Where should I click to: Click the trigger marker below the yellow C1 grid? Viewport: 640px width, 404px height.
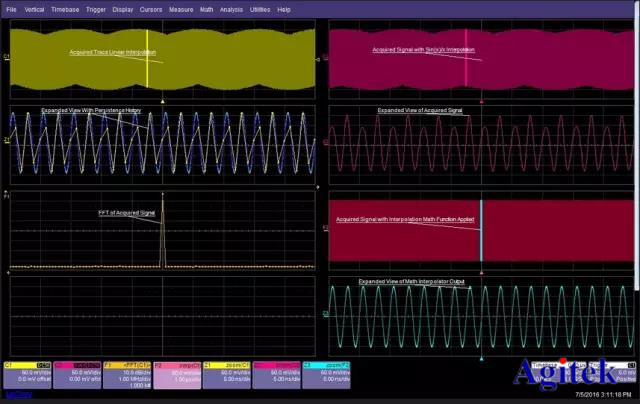163,99
